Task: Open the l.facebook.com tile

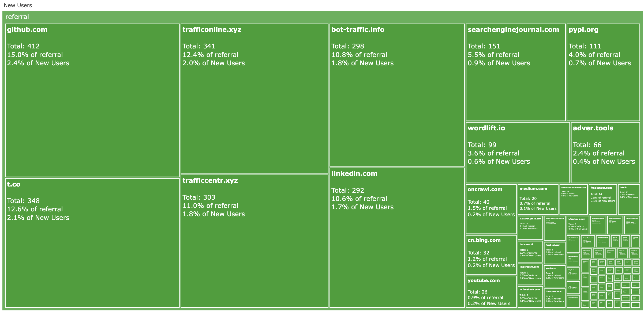Action: coord(578,225)
